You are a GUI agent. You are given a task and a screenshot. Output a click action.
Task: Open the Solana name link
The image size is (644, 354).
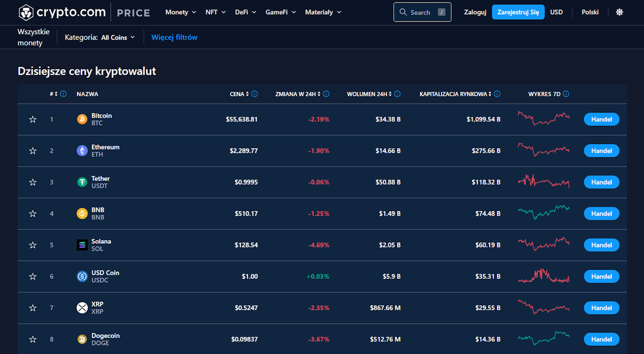(x=101, y=241)
